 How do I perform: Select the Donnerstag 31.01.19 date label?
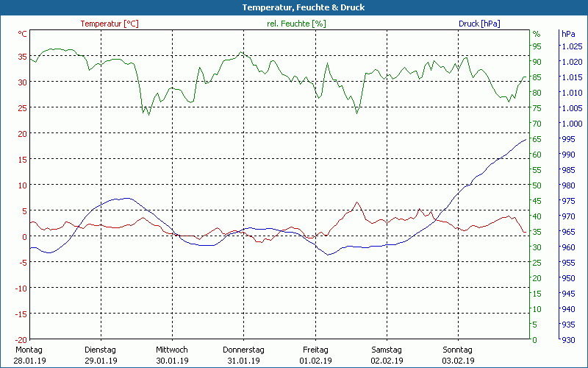coord(243,355)
